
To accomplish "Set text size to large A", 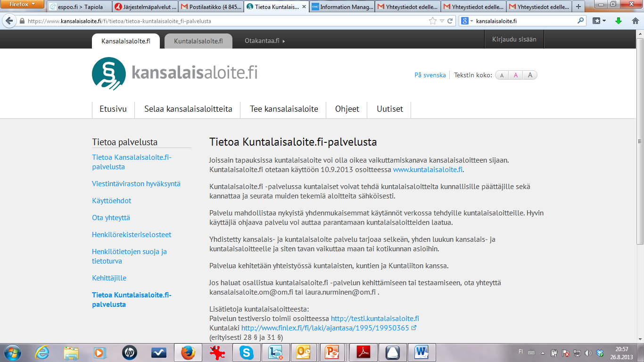I will tap(530, 75).
